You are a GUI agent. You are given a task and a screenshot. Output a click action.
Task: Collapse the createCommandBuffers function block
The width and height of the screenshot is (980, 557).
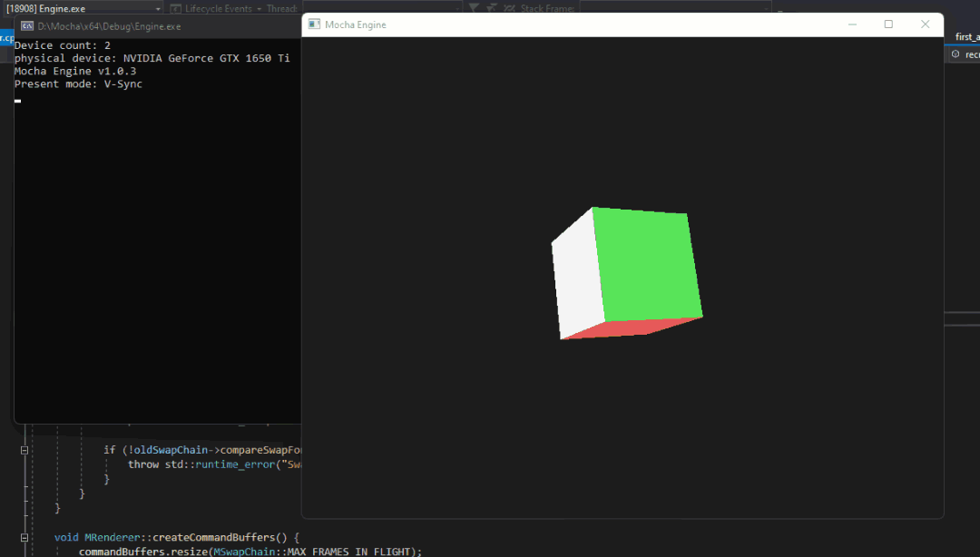click(x=24, y=538)
